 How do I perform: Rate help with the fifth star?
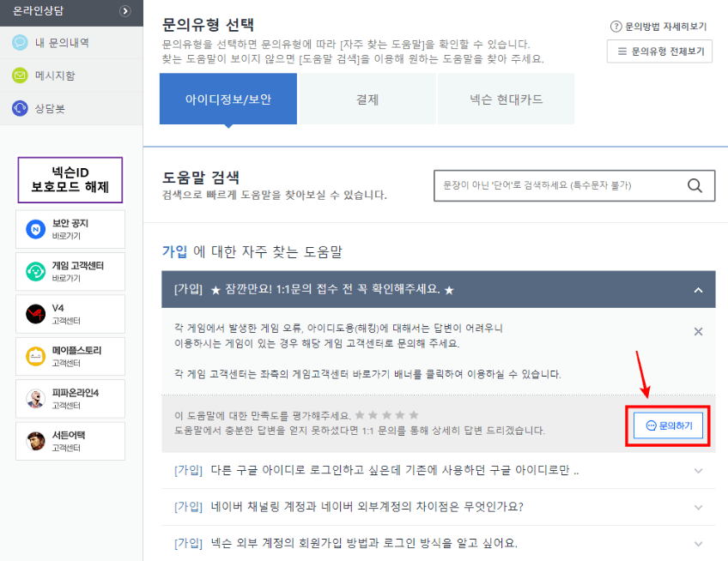[x=414, y=415]
